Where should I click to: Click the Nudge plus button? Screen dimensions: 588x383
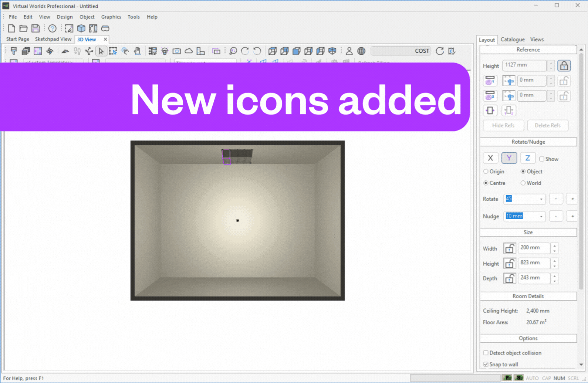click(x=572, y=216)
